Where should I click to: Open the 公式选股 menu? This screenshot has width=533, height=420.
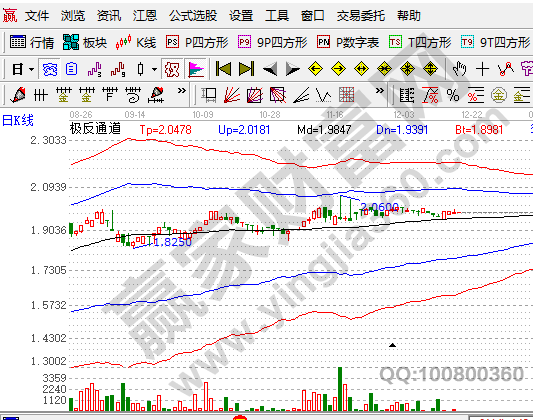click(x=193, y=16)
